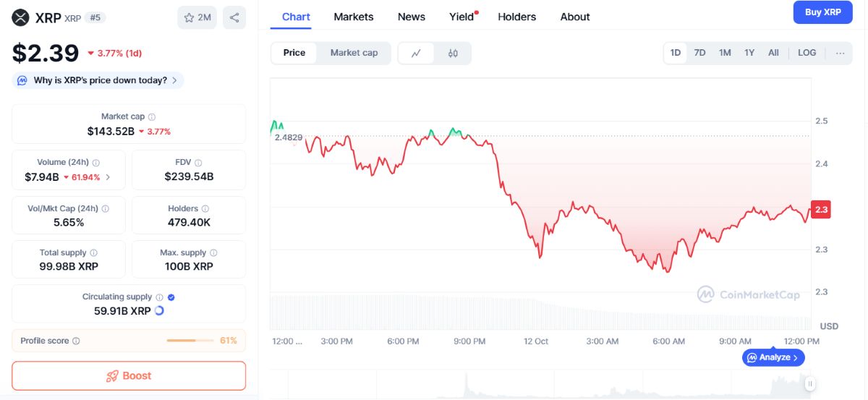
Task: Click the 2.4829 opening price label
Action: 289,137
